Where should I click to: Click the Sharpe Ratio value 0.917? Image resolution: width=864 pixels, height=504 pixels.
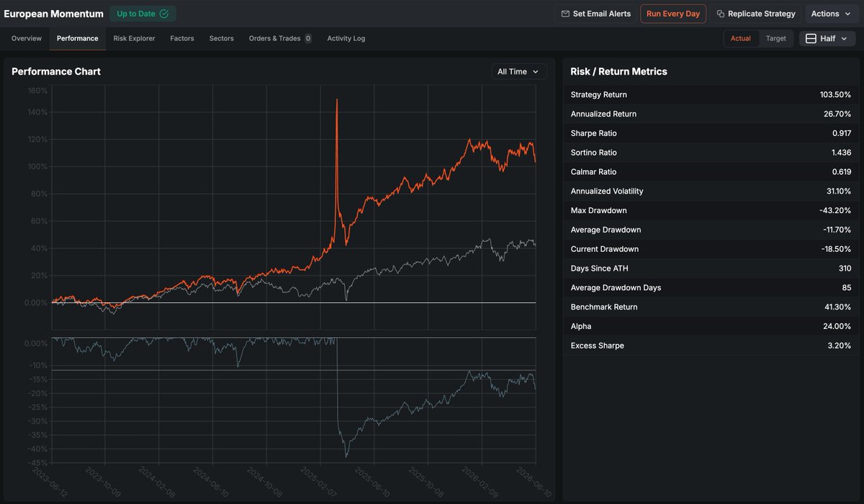click(x=842, y=133)
